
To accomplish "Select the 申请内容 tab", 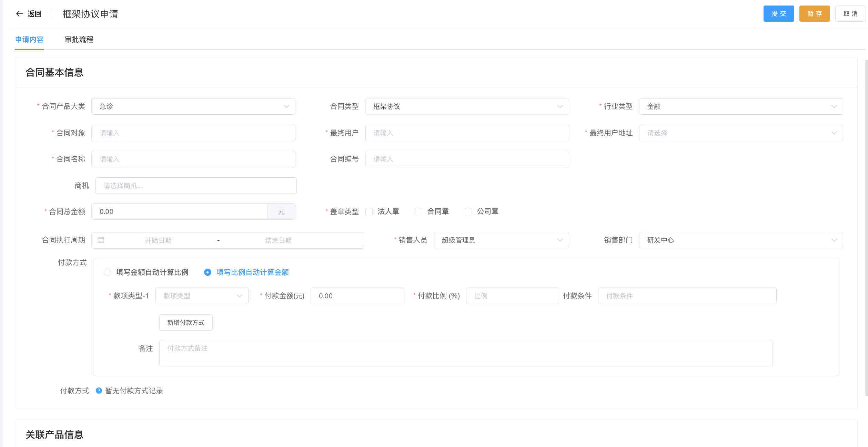I will (29, 40).
